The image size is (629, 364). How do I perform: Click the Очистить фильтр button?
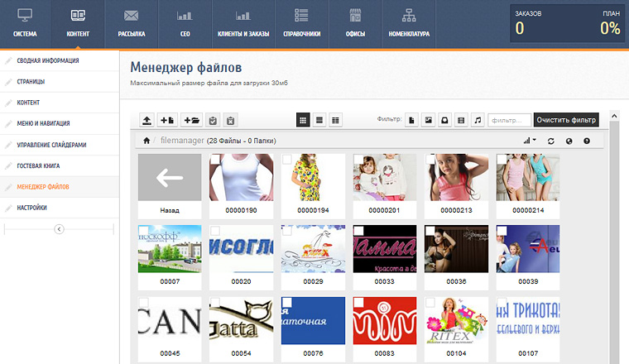(565, 120)
